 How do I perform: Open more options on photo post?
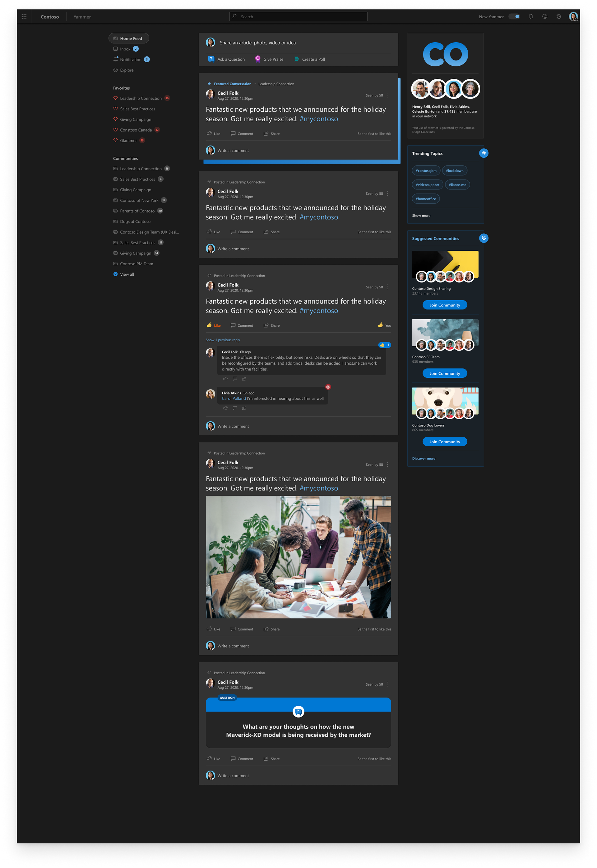pos(387,464)
